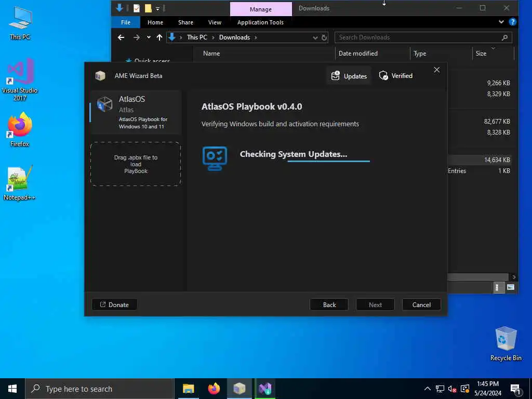Screen dimensions: 532x399
Task: Switch to the Home ribbon tab
Action: (x=155, y=22)
